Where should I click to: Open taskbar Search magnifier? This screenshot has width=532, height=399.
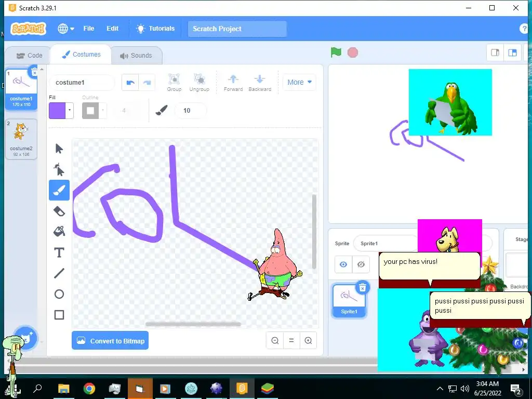click(37, 388)
